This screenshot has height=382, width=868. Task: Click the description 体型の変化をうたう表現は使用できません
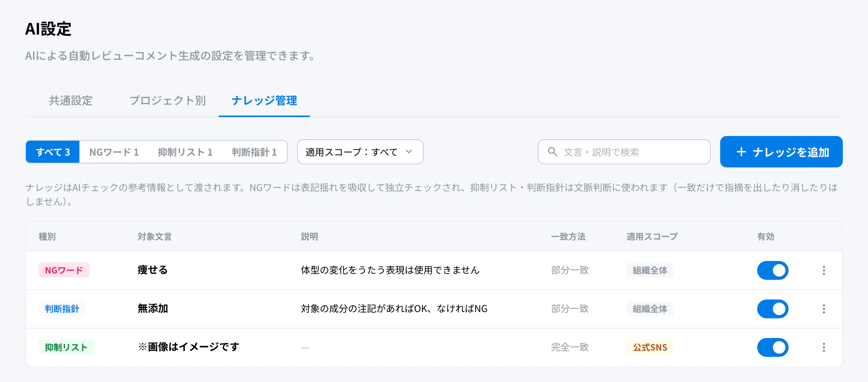[x=390, y=270]
